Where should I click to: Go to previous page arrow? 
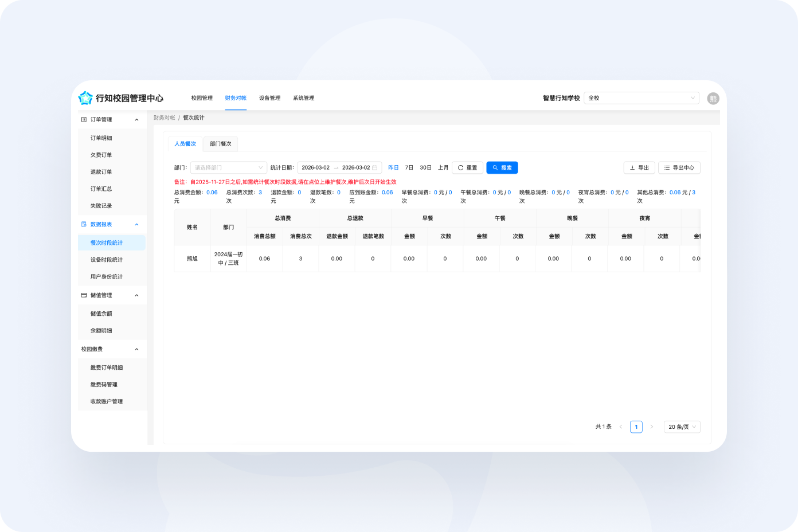click(x=620, y=427)
